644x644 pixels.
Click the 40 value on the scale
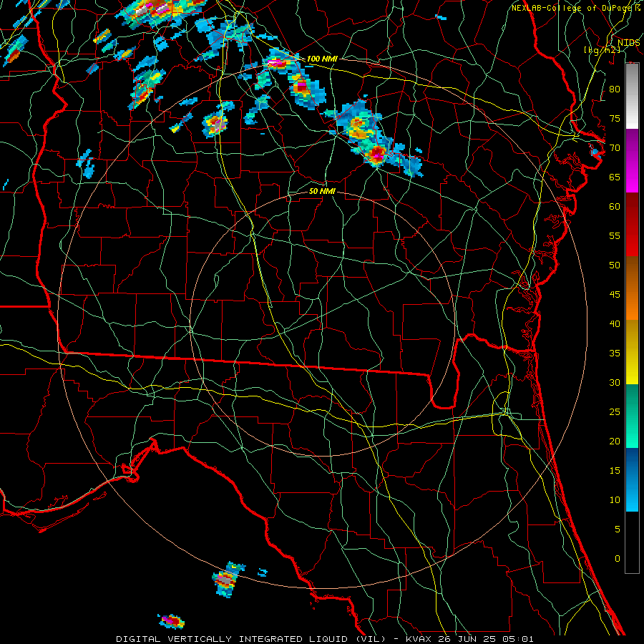tap(615, 323)
